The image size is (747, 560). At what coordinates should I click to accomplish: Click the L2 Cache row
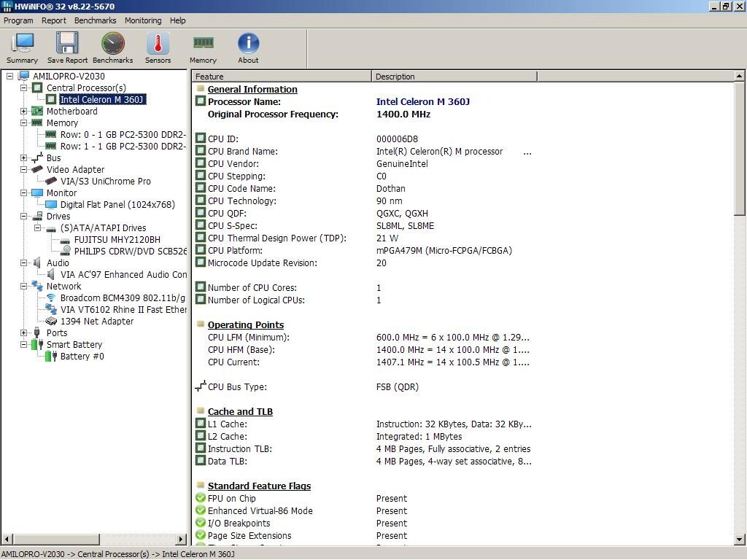coord(363,436)
